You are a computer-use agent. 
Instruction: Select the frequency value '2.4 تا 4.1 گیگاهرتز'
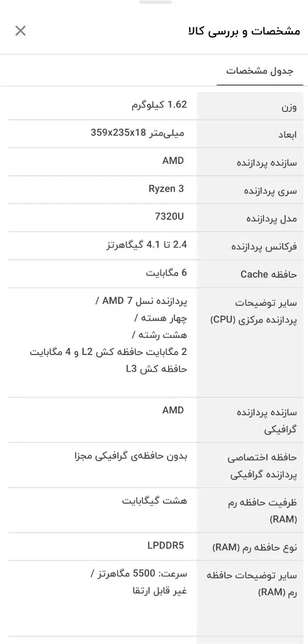coord(146,245)
